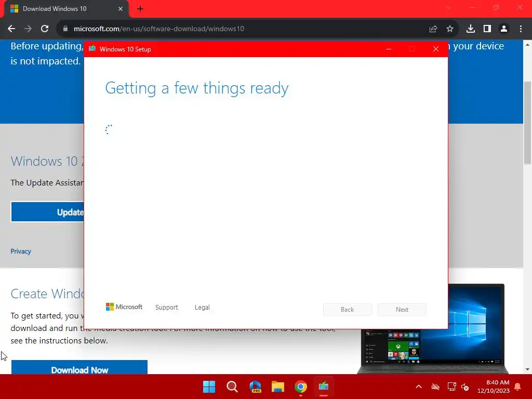Click the Microsoft logo in Setup

click(x=124, y=307)
